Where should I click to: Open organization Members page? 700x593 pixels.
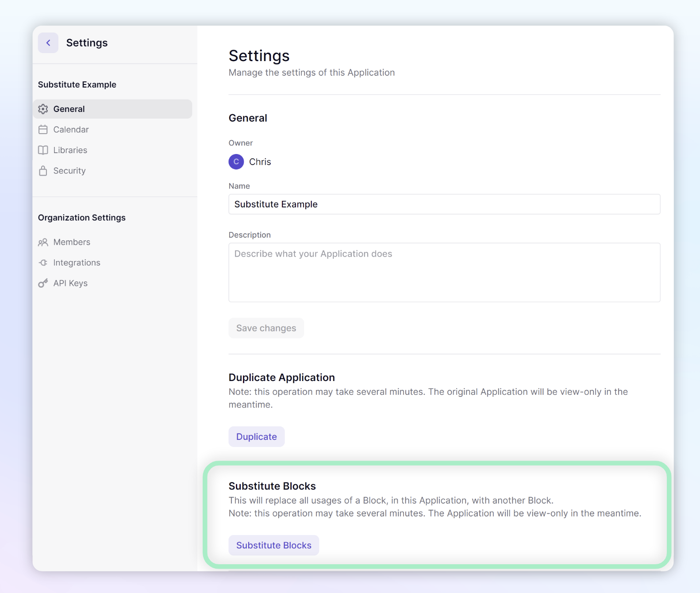click(x=112, y=242)
